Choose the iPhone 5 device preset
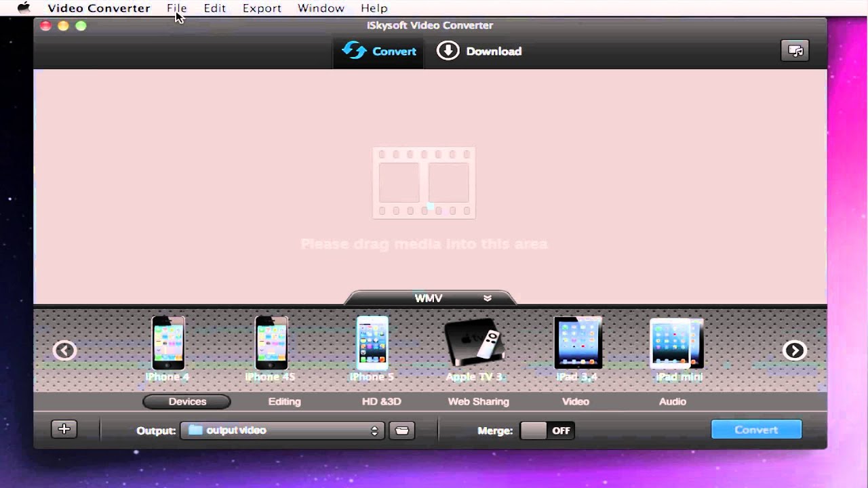This screenshot has width=868, height=488. click(x=372, y=348)
